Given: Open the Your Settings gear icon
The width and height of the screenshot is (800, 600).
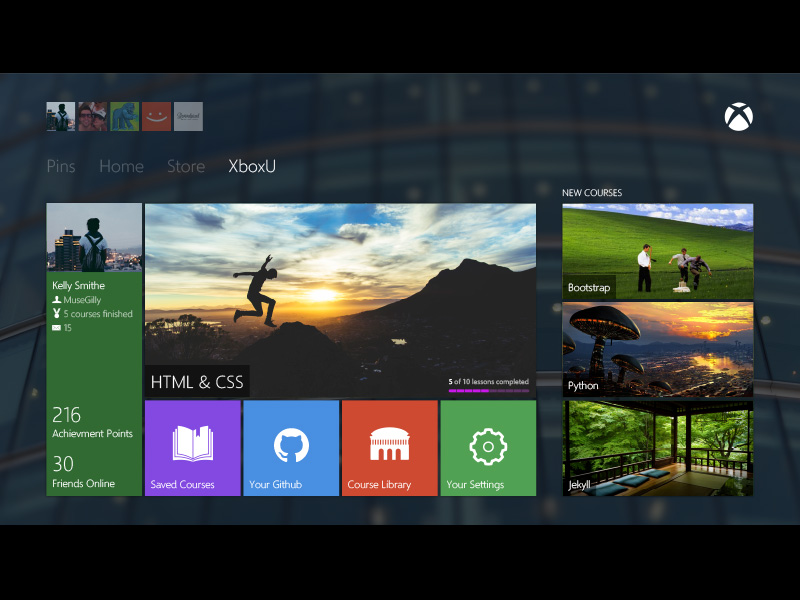Looking at the screenshot, I should point(488,446).
